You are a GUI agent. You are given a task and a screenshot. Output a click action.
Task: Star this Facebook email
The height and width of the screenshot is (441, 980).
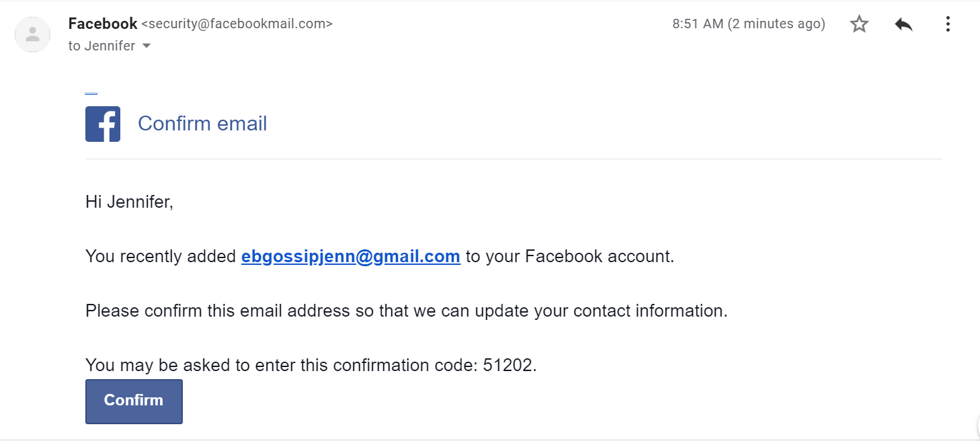(x=859, y=24)
